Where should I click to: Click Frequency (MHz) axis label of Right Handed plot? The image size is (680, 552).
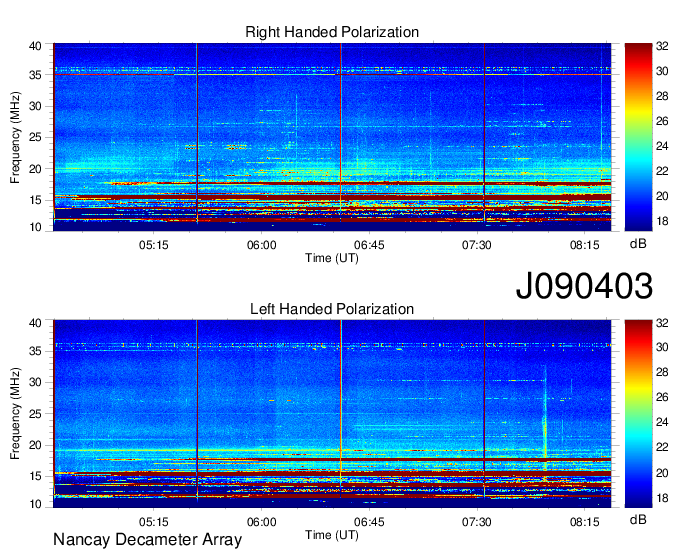point(15,137)
